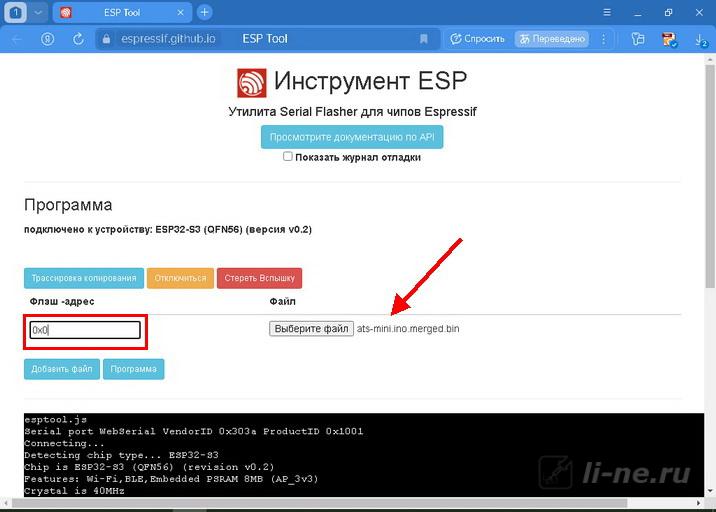This screenshot has height=512, width=716.
Task: Click the Serial port WebSerial terminal line
Action: point(194,431)
